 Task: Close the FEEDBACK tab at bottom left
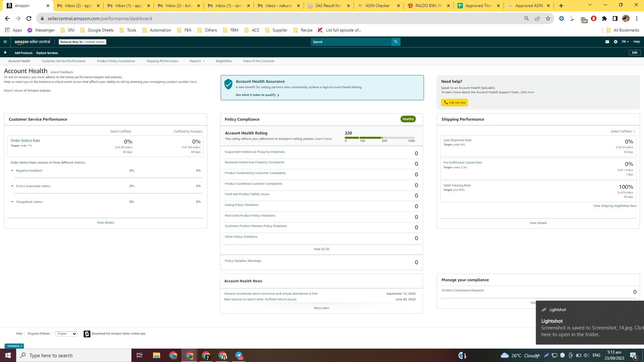pos(21,346)
